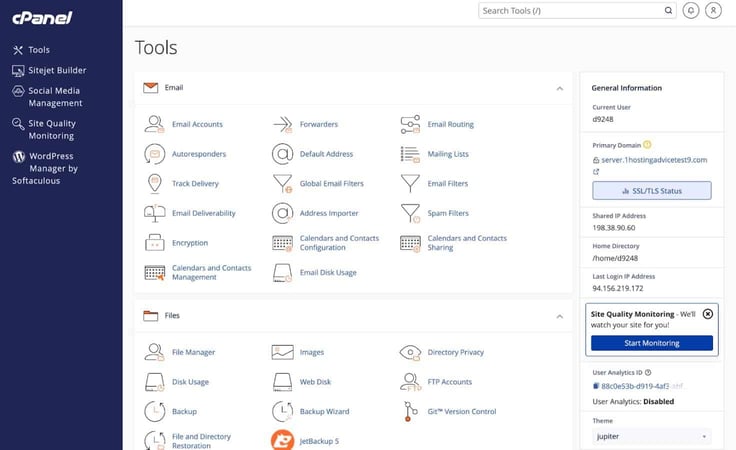Open Calendars and Contacts Configuration icon

[283, 243]
